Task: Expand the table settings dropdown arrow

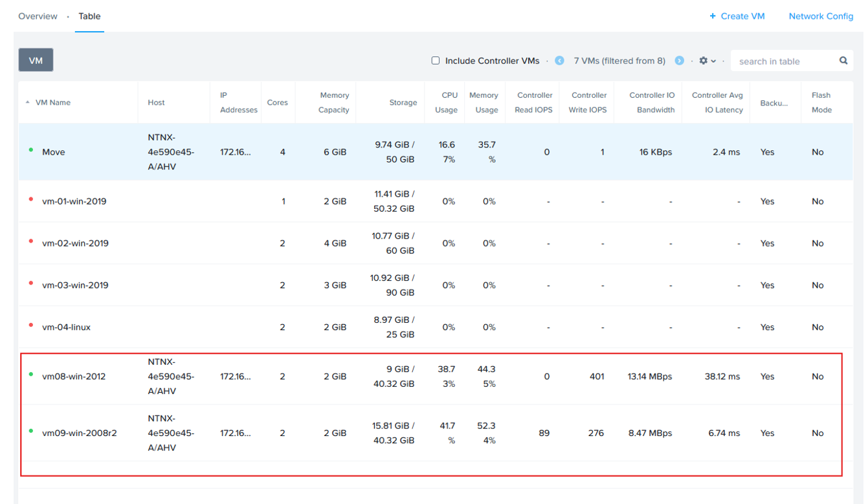Action: click(713, 61)
